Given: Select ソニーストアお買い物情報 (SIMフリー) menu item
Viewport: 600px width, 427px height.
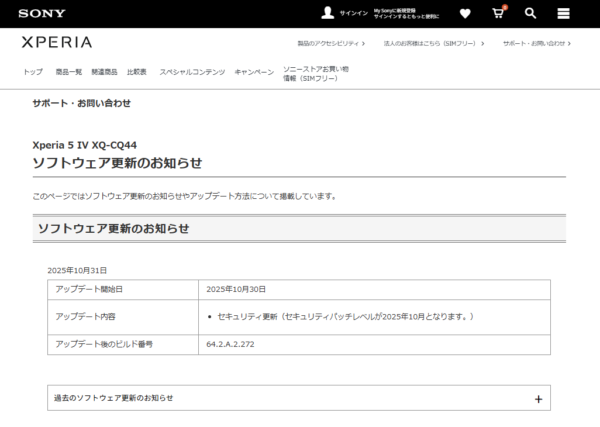Looking at the screenshot, I should (316, 73).
